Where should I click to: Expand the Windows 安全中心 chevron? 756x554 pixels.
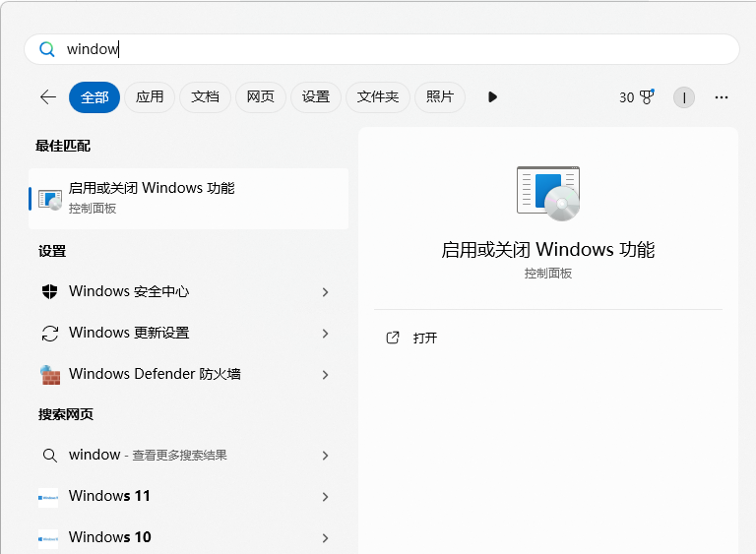click(x=326, y=292)
